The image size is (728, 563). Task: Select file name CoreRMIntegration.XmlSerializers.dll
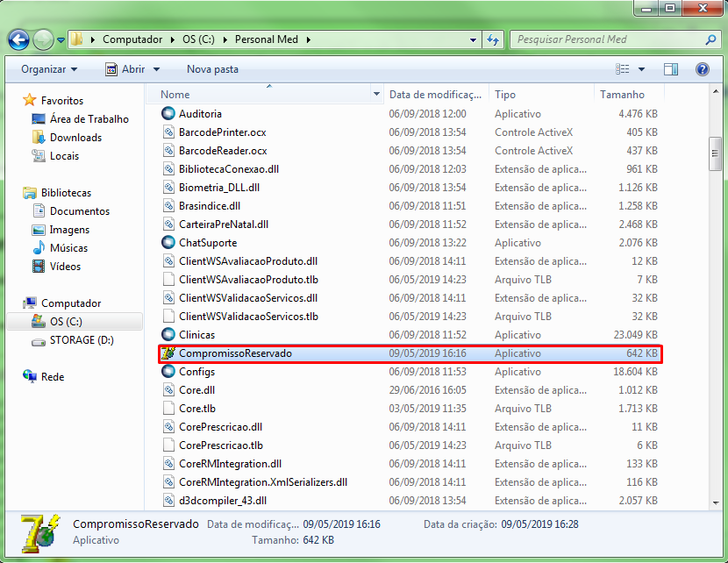[263, 482]
